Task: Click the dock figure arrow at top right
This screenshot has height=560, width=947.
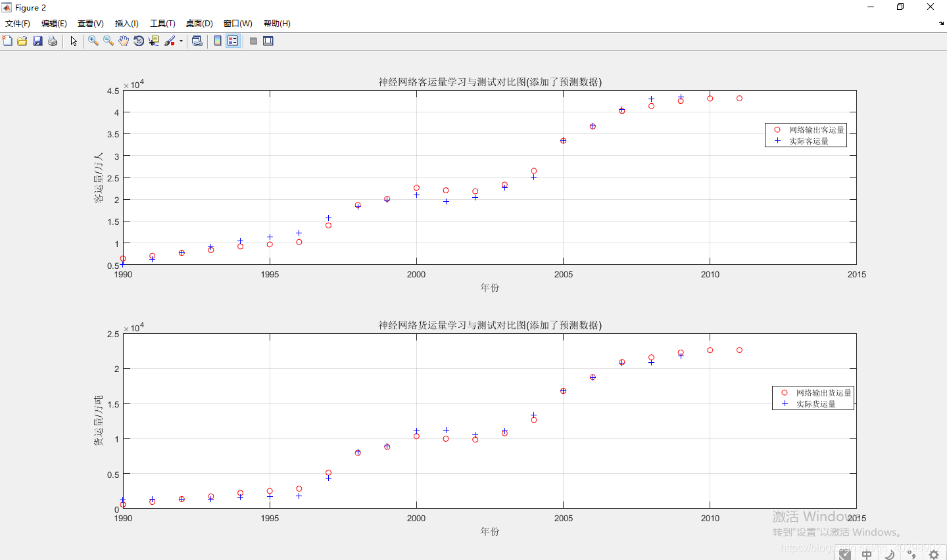Action: point(941,23)
